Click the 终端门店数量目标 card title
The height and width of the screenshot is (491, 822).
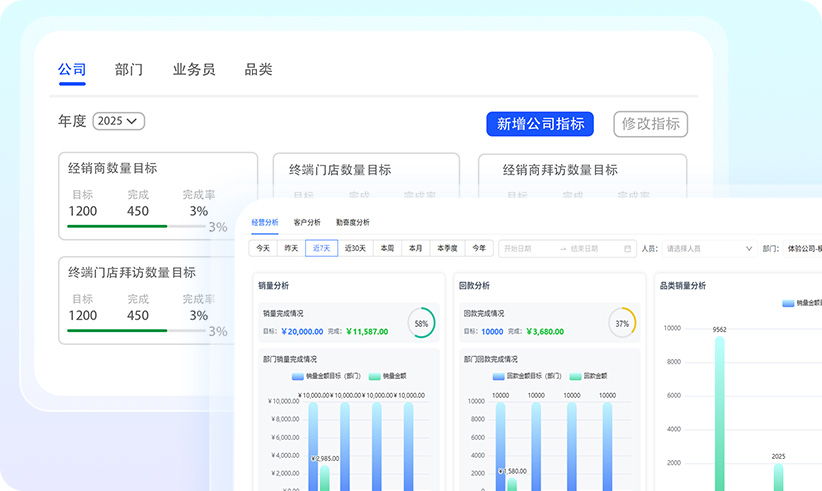point(340,170)
